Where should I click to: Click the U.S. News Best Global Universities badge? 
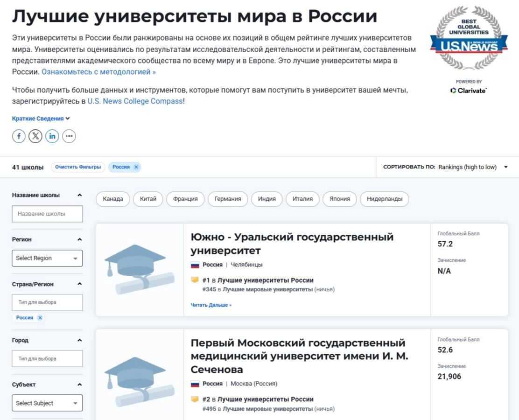tap(469, 38)
